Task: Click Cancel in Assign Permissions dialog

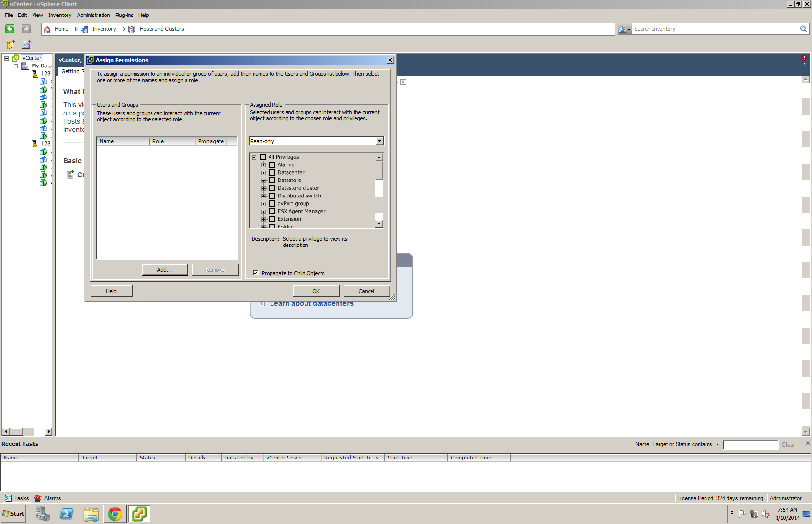Action: pyautogui.click(x=366, y=291)
